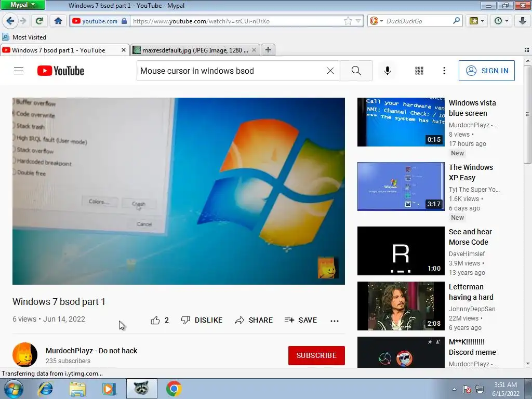
Task: Click the padlock site security icon
Action: 124,21
